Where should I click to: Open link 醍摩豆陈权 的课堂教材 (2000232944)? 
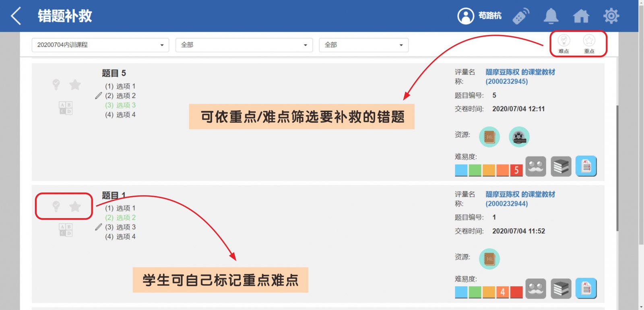click(520, 199)
